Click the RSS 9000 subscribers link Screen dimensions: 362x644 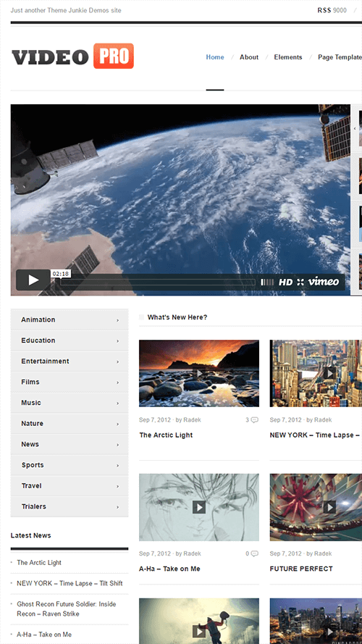click(332, 10)
